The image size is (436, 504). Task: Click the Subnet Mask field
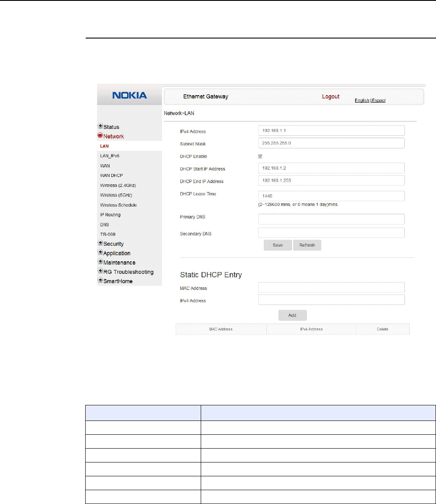coord(331,143)
